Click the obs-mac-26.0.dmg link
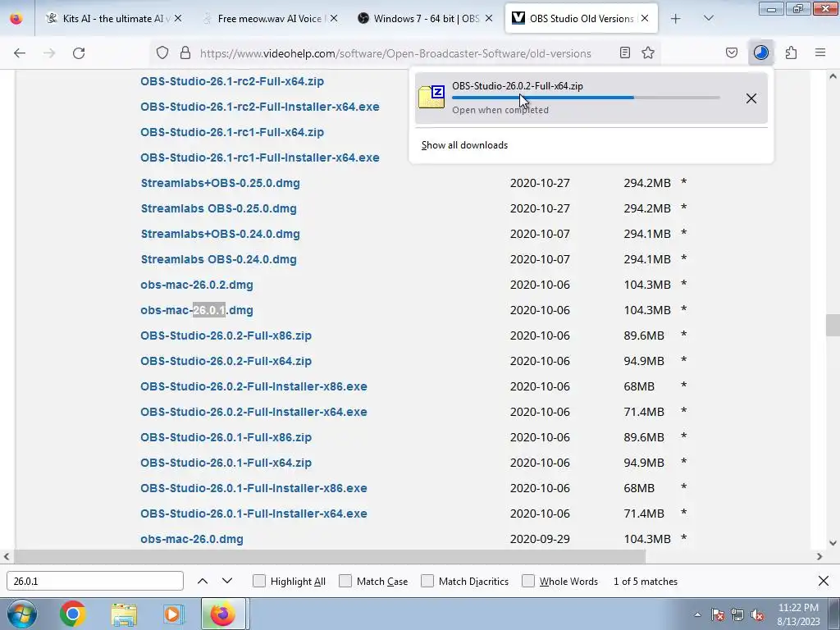Image resolution: width=840 pixels, height=630 pixels. coord(192,540)
